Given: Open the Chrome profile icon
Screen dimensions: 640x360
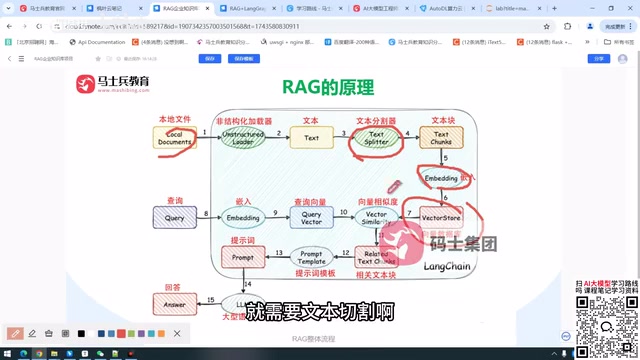Looking at the screenshot, I should (590, 26).
